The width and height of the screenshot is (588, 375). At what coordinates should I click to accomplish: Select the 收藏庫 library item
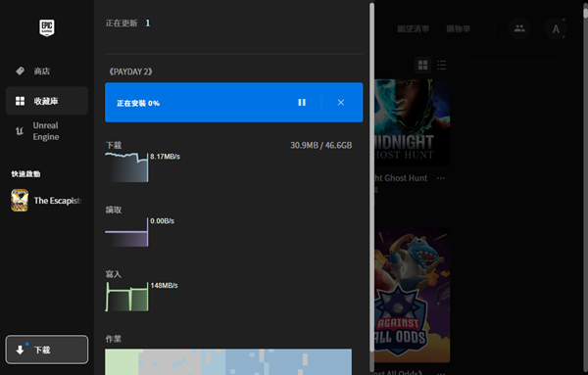click(46, 101)
